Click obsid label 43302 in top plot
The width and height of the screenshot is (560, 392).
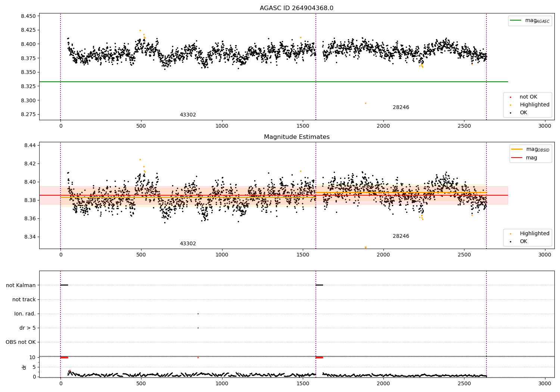(x=188, y=115)
